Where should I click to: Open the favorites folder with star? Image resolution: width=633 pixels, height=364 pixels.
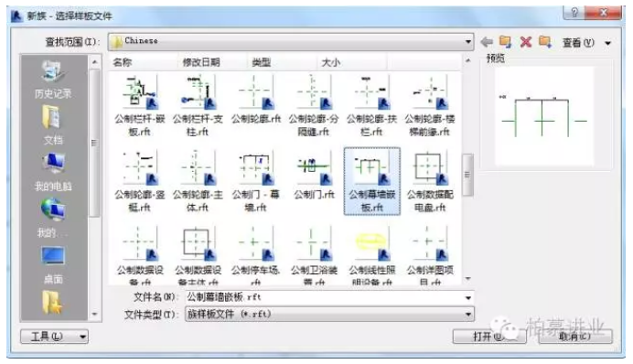(x=52, y=303)
